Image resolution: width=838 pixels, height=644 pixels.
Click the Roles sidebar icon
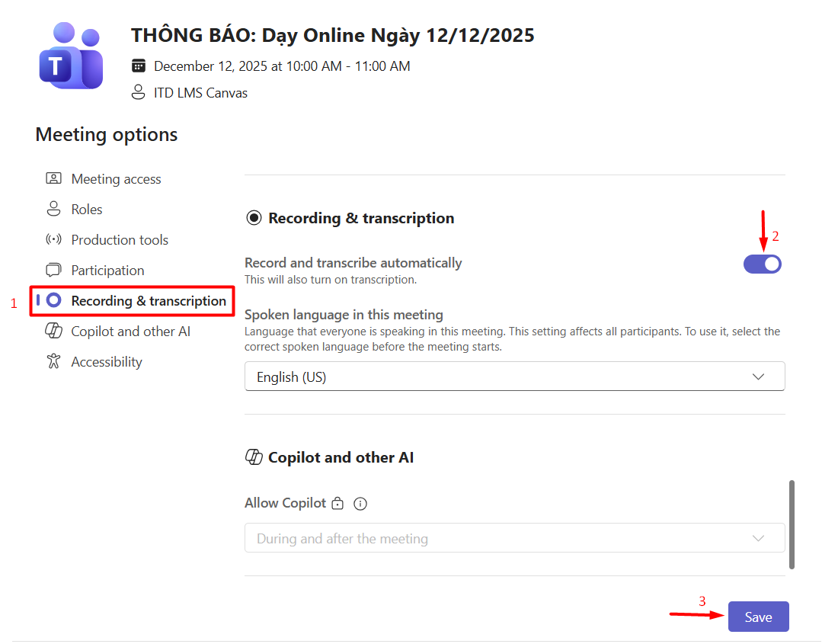53,210
